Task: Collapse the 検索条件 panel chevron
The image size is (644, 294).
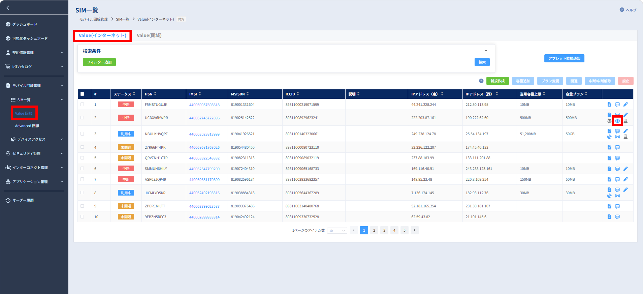Action: (486, 51)
